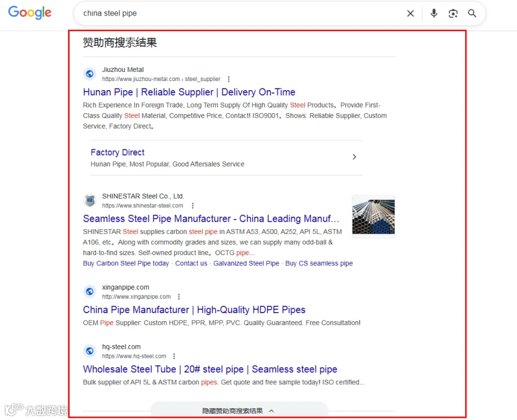
Task: Click the Jiuzhou Metal globe favicon
Action: pyautogui.click(x=90, y=74)
